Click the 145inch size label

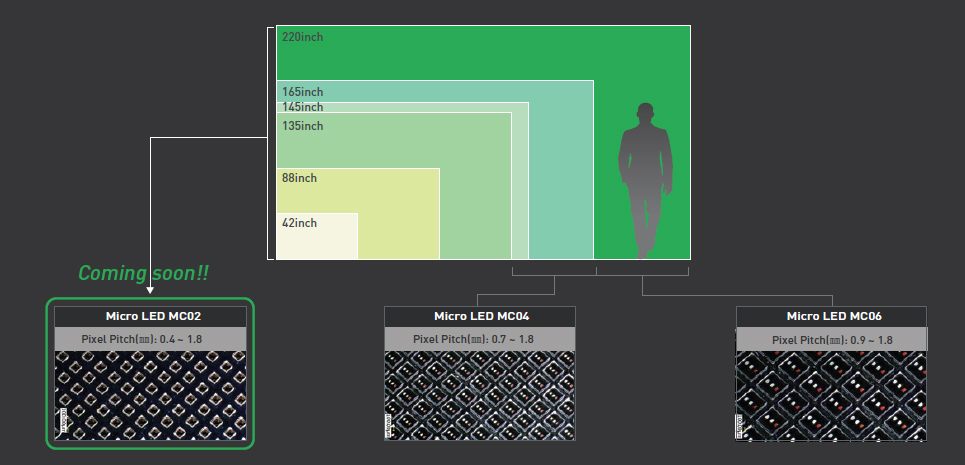[x=302, y=107]
